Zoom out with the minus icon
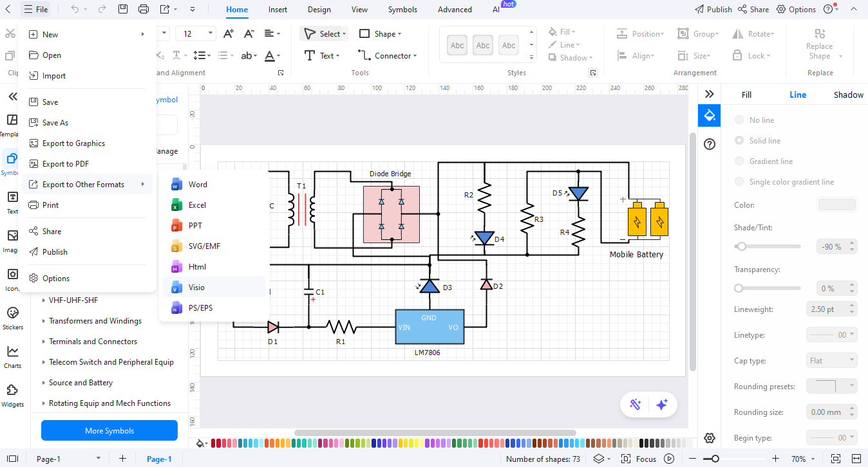 pyautogui.click(x=692, y=459)
